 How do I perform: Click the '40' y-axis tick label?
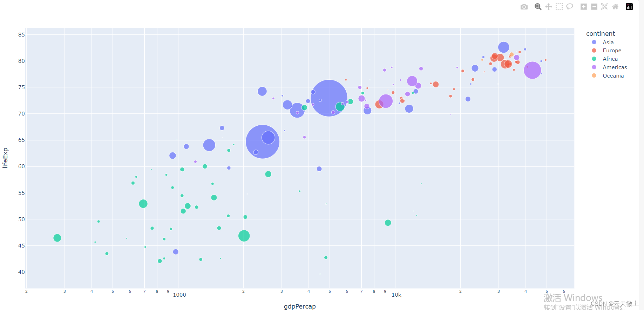tap(22, 272)
